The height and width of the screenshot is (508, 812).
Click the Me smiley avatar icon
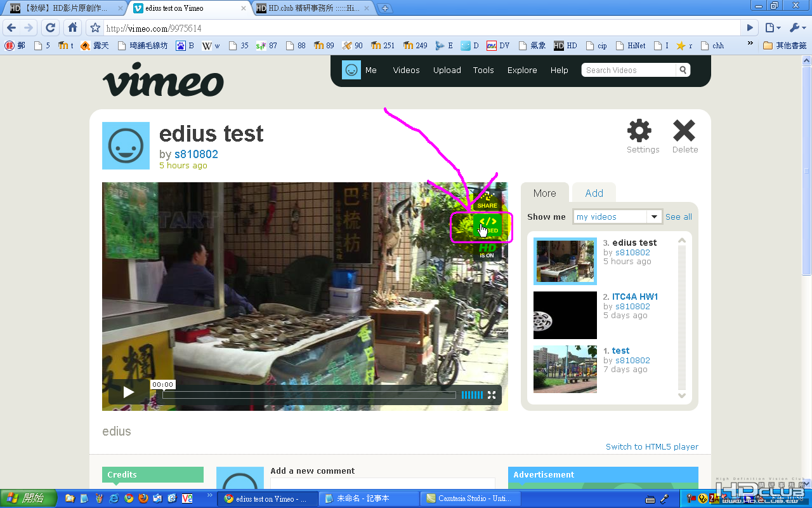351,70
